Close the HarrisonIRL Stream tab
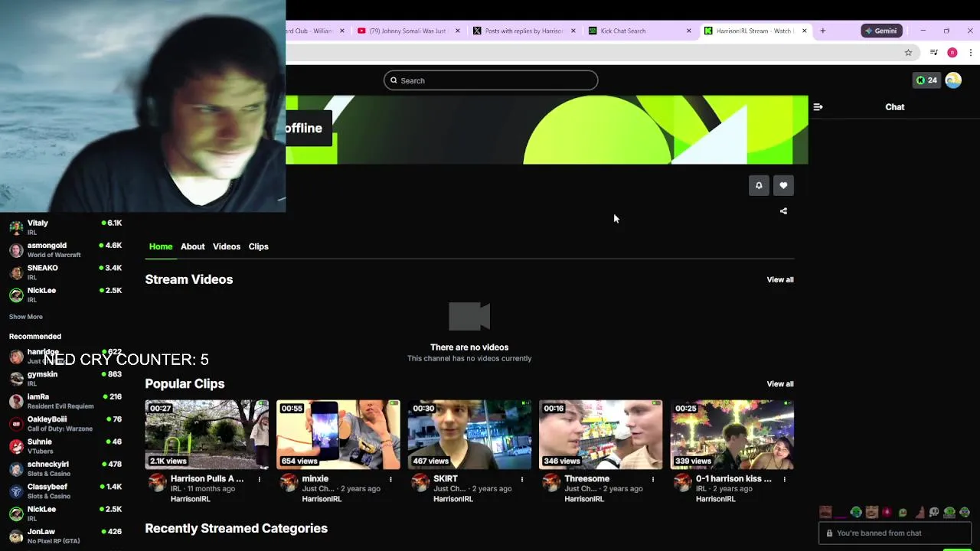This screenshot has height=551, width=980. 804,31
